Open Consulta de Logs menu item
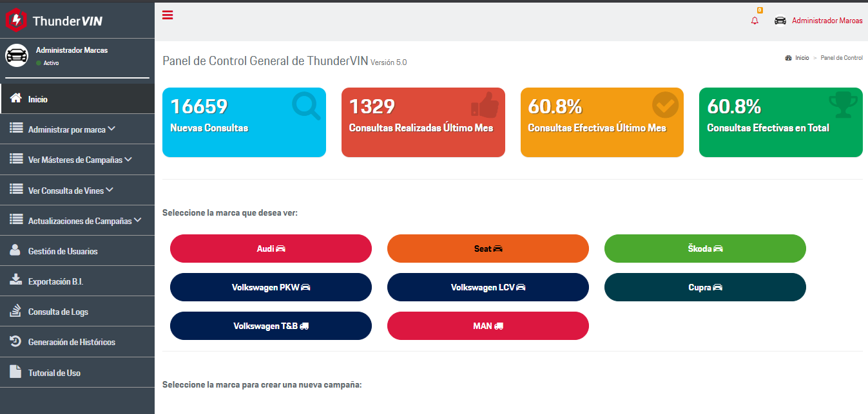This screenshot has width=868, height=414. 77,312
